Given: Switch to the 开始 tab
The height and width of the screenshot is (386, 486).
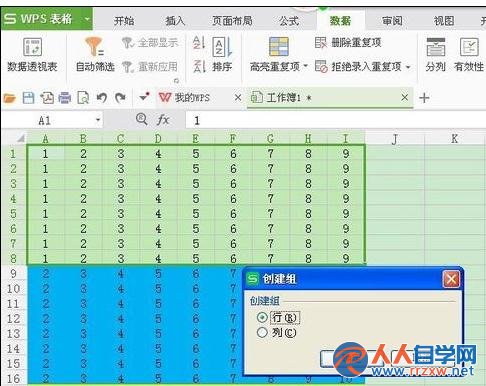Looking at the screenshot, I should coord(124,21).
